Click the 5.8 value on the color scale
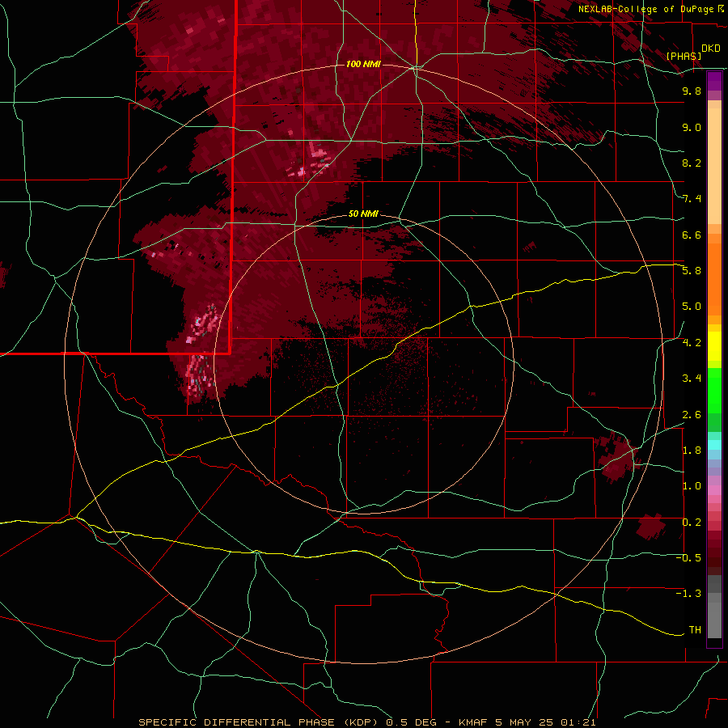Image resolution: width=728 pixels, height=728 pixels. point(692,271)
